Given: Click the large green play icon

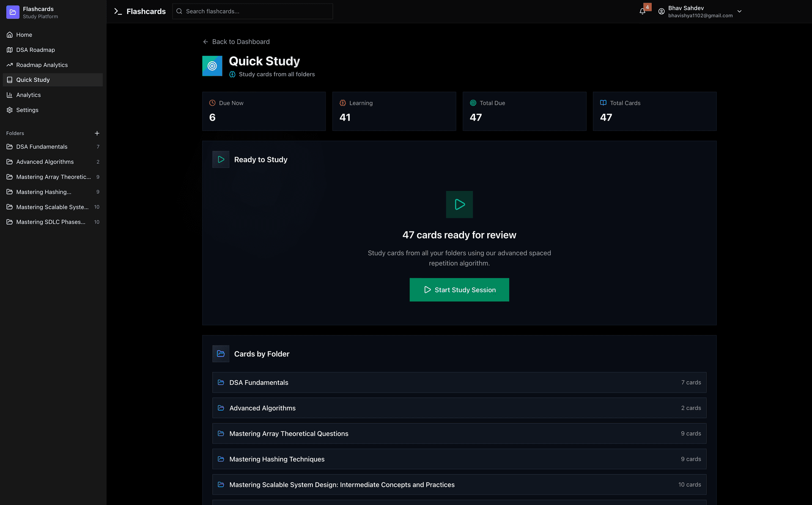Looking at the screenshot, I should click(459, 204).
